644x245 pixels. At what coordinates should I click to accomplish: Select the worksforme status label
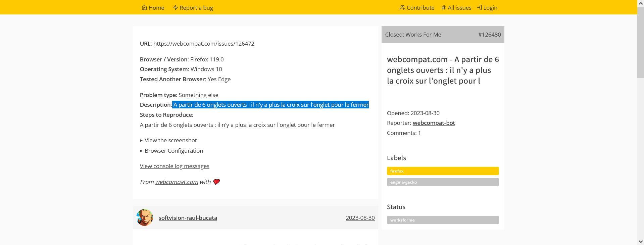click(x=443, y=220)
